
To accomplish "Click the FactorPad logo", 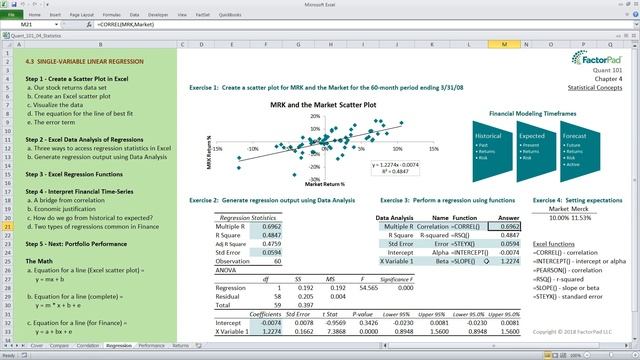I will pos(596,58).
